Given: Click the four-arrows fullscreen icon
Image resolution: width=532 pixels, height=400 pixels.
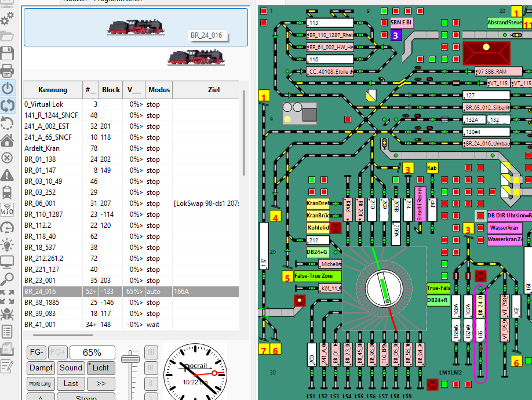Looking at the screenshot, I should click(x=7, y=297).
